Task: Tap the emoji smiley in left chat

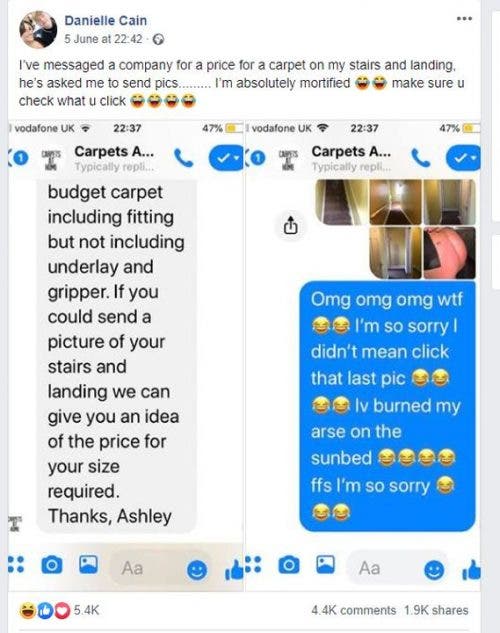Action: click(x=197, y=570)
